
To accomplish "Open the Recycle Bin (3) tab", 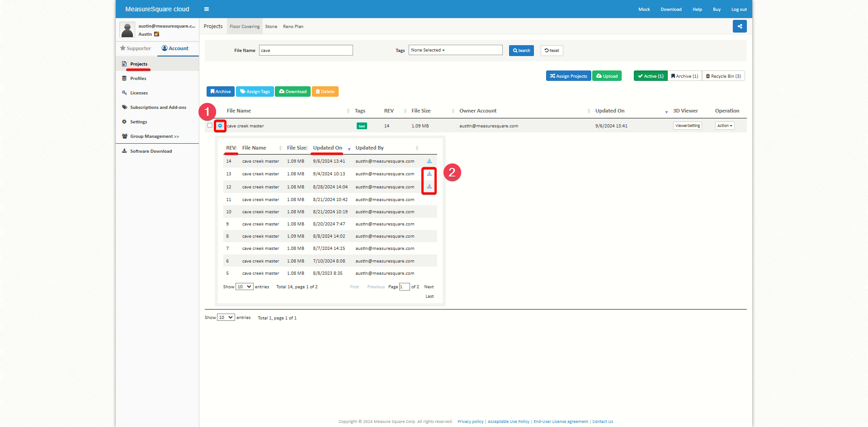I will tap(723, 76).
